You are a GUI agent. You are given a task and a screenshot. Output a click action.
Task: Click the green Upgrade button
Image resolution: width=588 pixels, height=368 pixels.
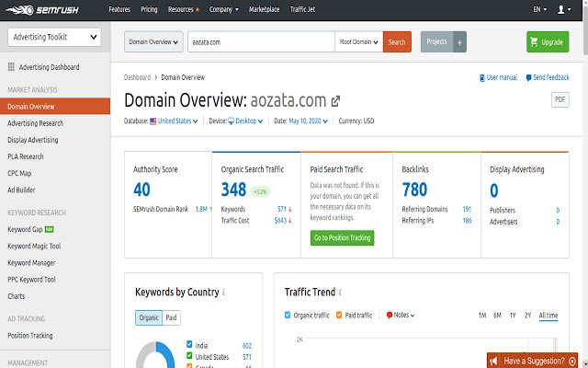tap(548, 42)
